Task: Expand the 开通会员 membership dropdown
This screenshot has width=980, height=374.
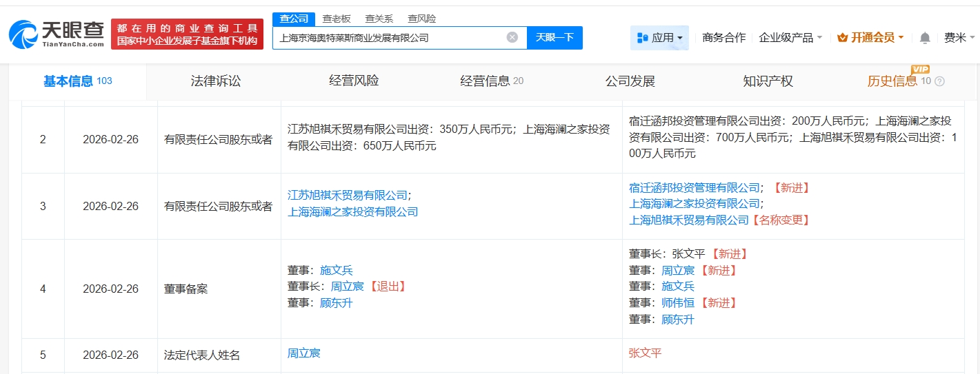Action: tap(870, 38)
